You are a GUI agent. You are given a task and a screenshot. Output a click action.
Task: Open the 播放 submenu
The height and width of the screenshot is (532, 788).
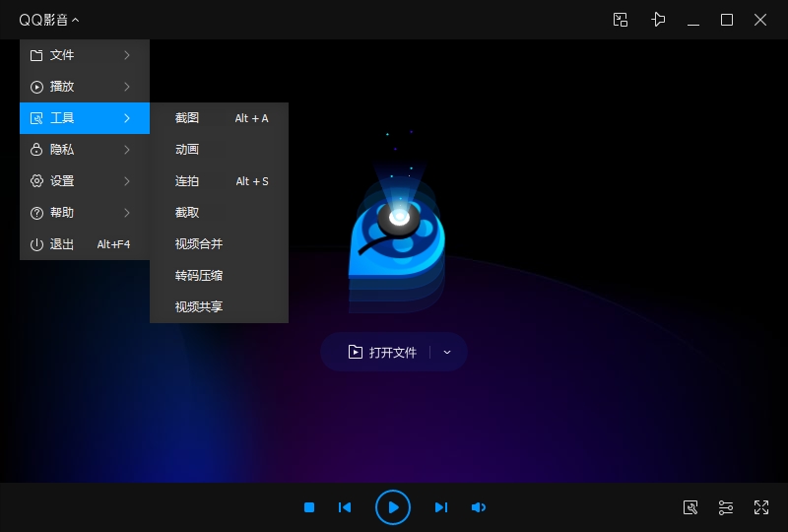(x=85, y=87)
